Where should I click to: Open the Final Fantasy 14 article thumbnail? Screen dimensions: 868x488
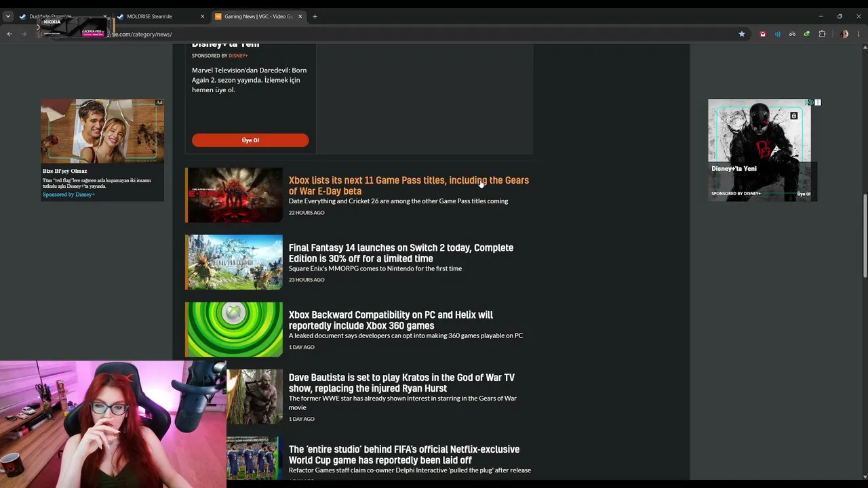(x=234, y=262)
